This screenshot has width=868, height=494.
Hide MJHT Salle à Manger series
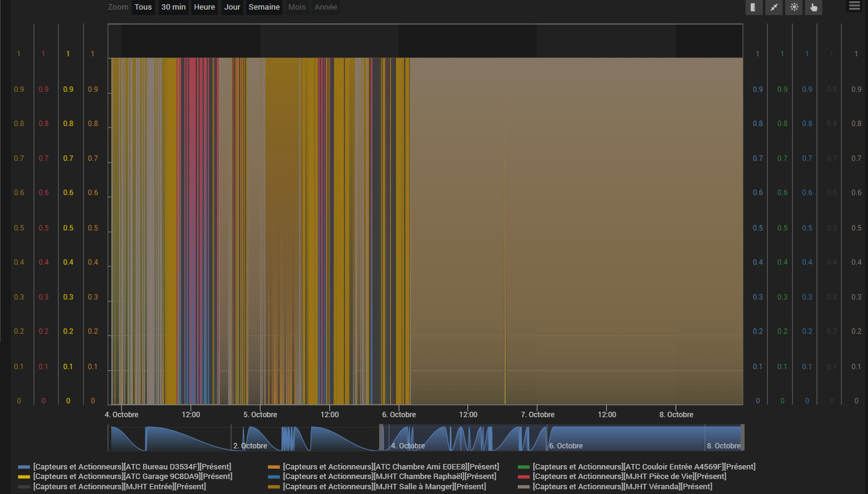[384, 486]
